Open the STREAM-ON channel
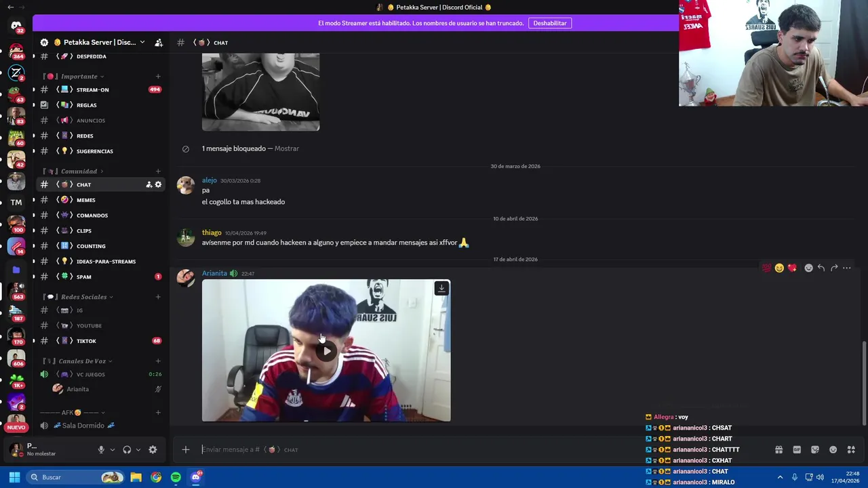 pos(100,89)
